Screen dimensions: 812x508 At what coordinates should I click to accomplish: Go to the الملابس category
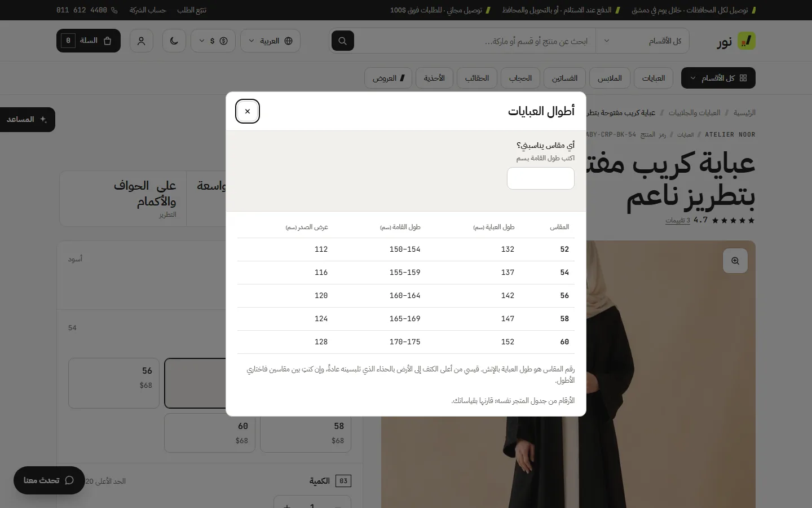click(x=610, y=78)
